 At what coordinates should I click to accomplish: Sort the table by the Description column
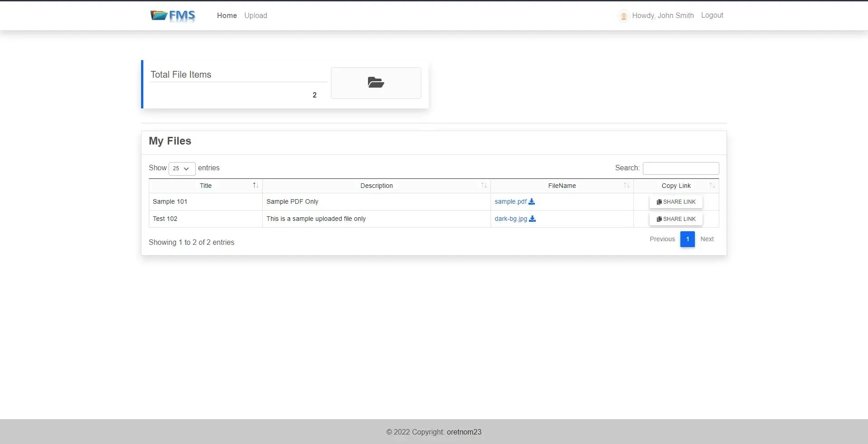tap(377, 186)
